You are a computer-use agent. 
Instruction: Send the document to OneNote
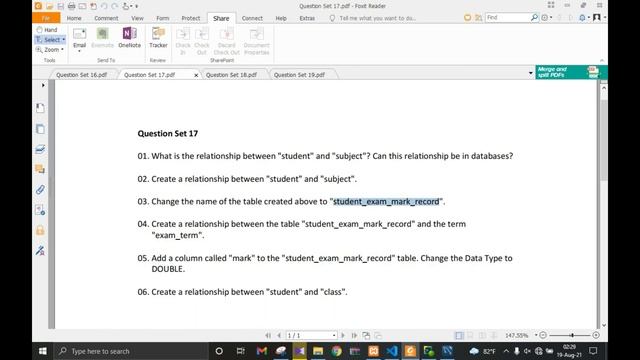tap(129, 38)
